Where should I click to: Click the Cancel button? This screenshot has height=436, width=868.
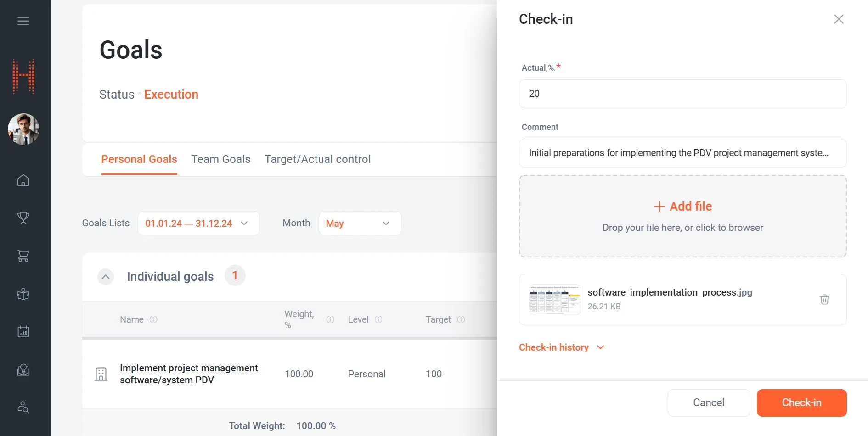click(x=708, y=403)
